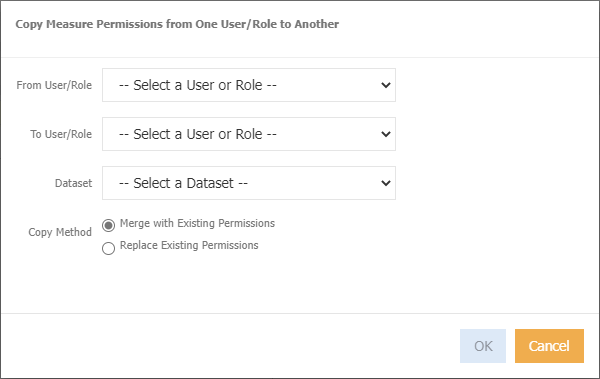Screen dimensions: 600x379
Task: Click the Copy Method label
Action: 60,232
